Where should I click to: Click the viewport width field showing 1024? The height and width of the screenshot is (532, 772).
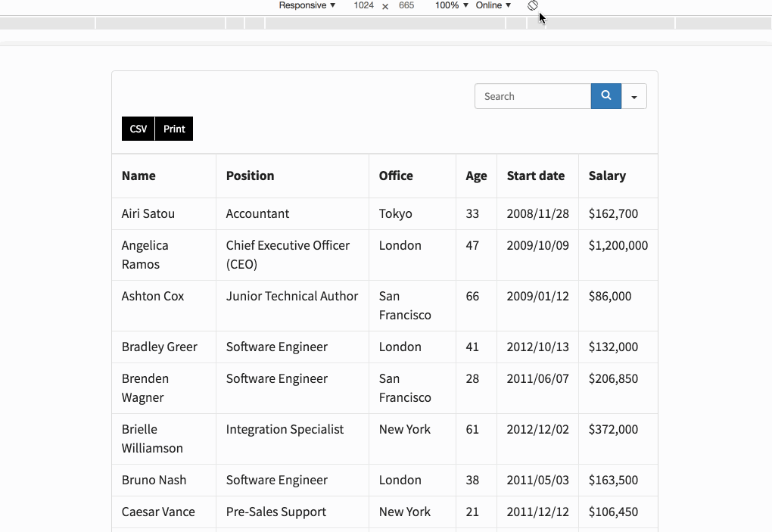point(363,5)
